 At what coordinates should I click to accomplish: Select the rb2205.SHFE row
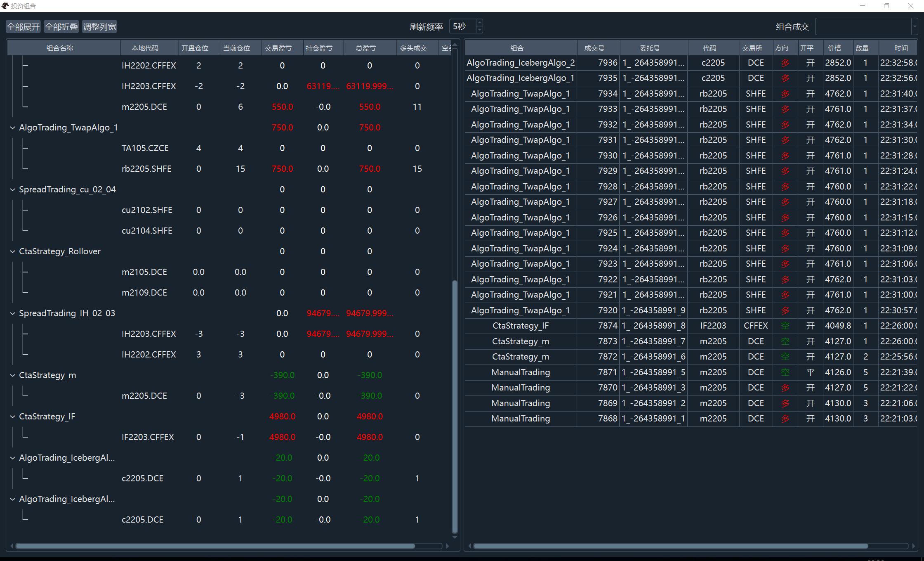146,169
